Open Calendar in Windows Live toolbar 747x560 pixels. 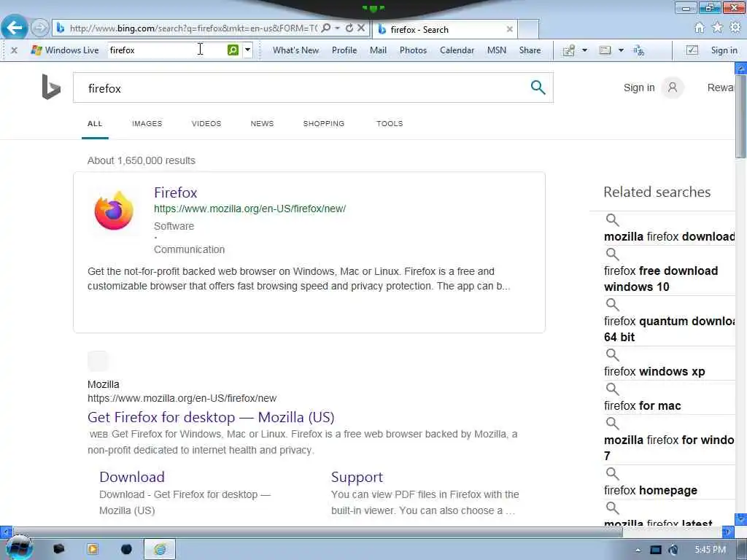pyautogui.click(x=457, y=50)
